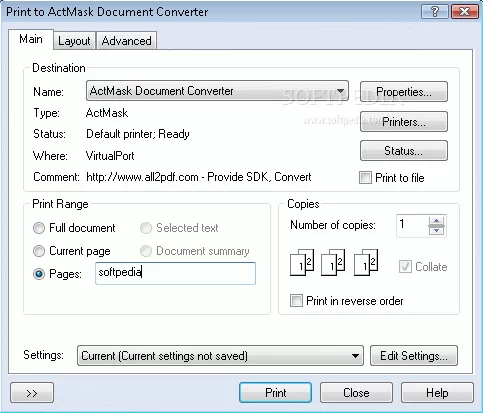Enable Print to file checkbox
Screen dimensions: 483x413
coord(365,177)
